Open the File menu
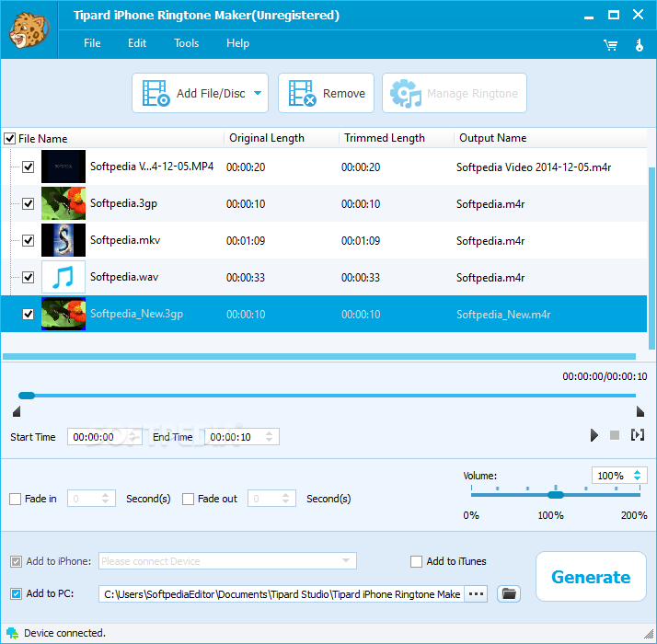The image size is (657, 644). (92, 43)
